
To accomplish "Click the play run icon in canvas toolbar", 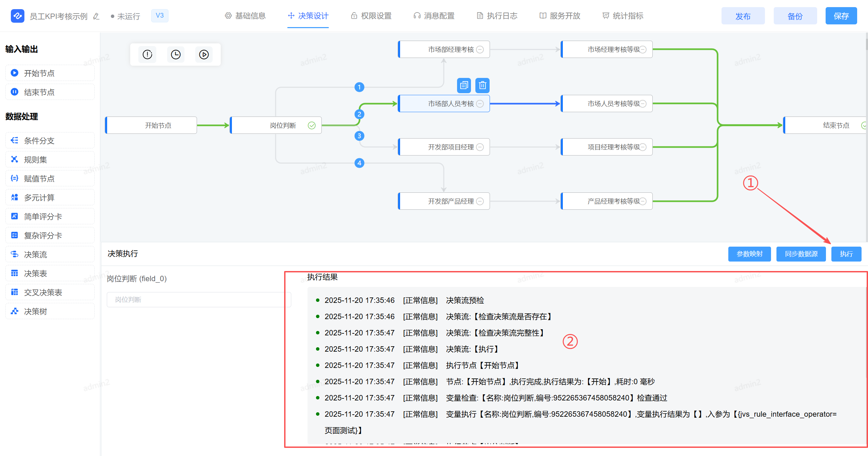I will 204,55.
